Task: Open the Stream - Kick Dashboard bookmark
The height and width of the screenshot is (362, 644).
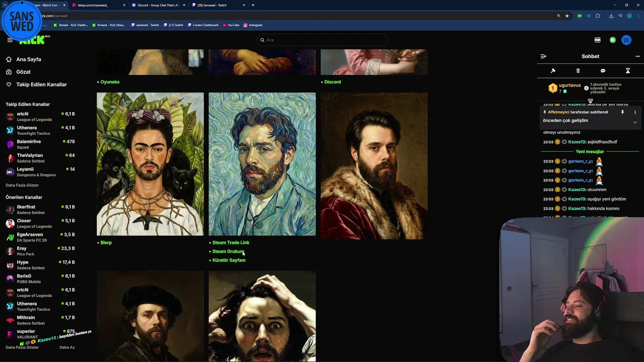Action: (70, 25)
